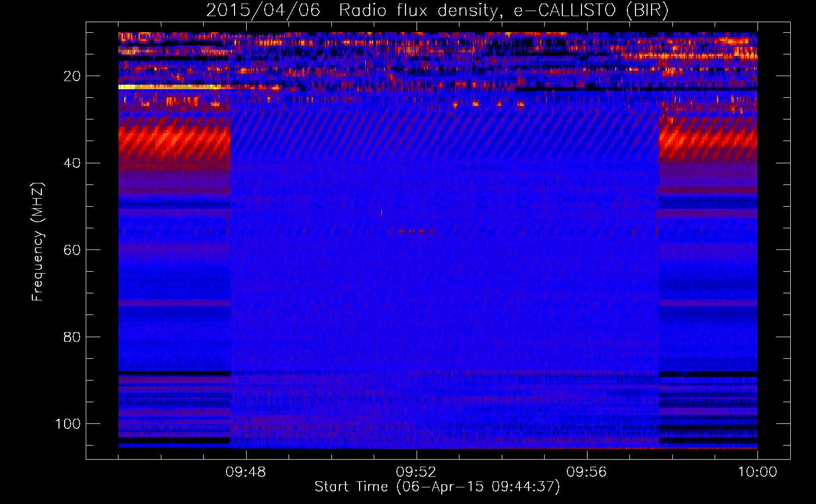This screenshot has width=816, height=504.
Task: Click the 'Frequency (MHZ)' axis label
Action: [x=38, y=242]
